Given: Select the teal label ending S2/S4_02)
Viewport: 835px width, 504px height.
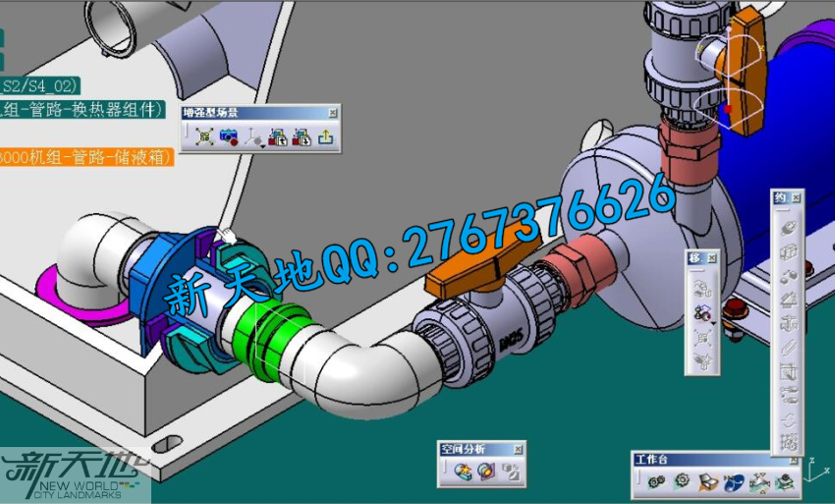Looking at the screenshot, I should point(40,85).
